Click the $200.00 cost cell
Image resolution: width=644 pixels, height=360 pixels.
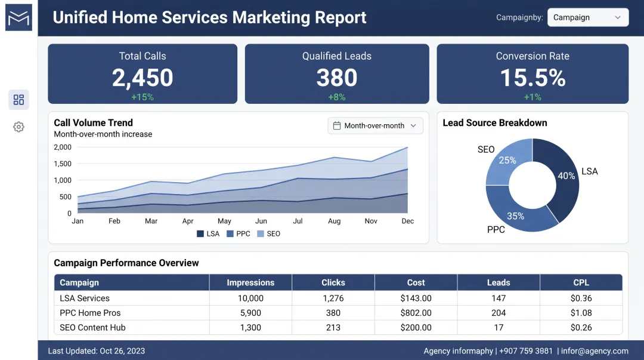pyautogui.click(x=416, y=328)
